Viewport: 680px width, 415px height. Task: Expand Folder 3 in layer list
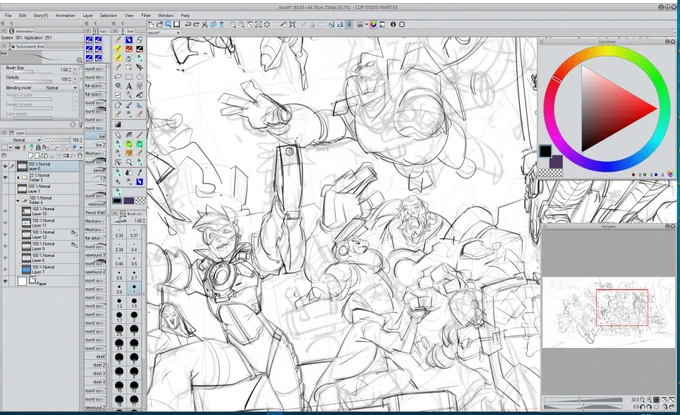point(18,177)
